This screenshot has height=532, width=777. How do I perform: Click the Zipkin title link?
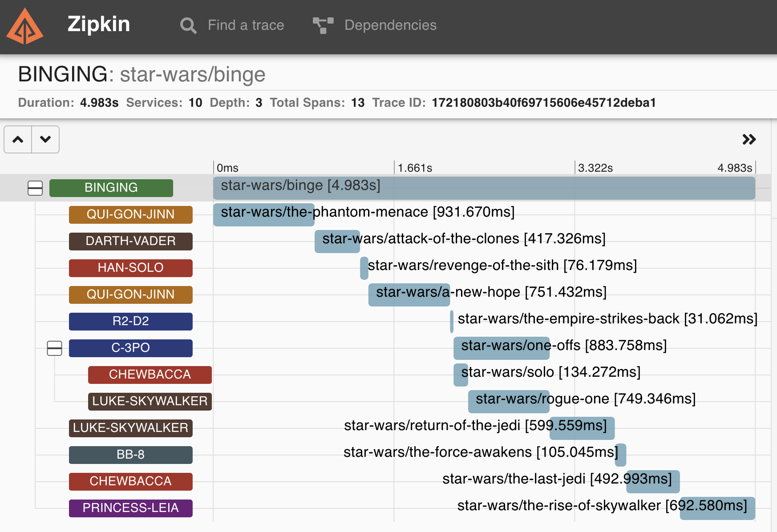(x=99, y=24)
